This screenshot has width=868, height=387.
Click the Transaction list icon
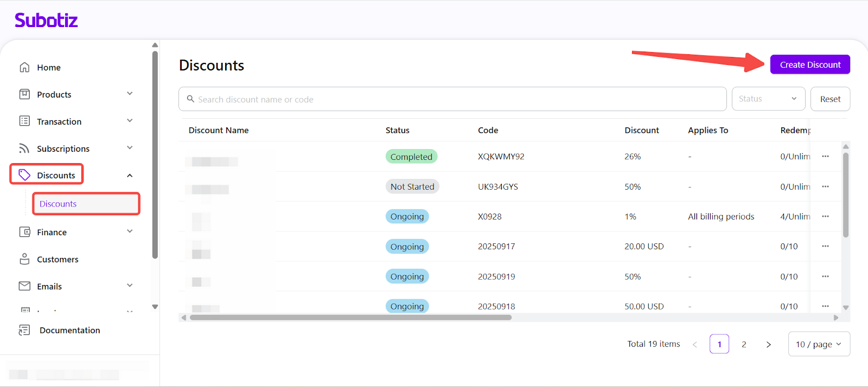click(x=24, y=121)
